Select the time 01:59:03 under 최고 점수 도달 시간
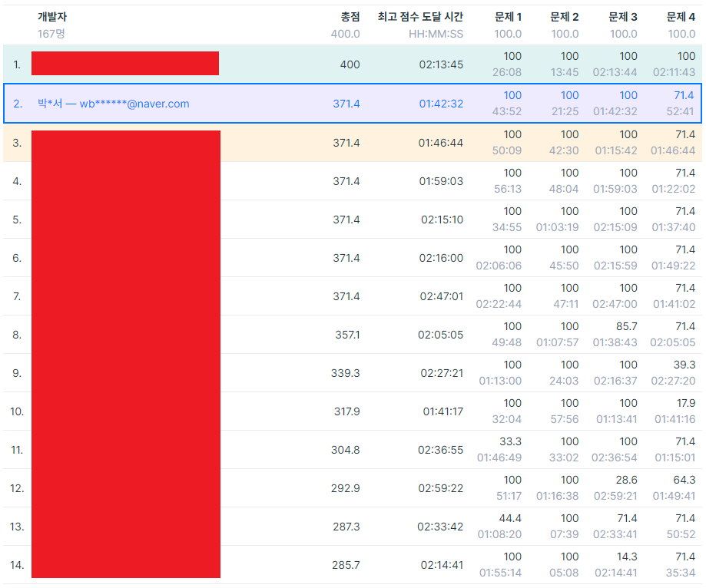 441,181
